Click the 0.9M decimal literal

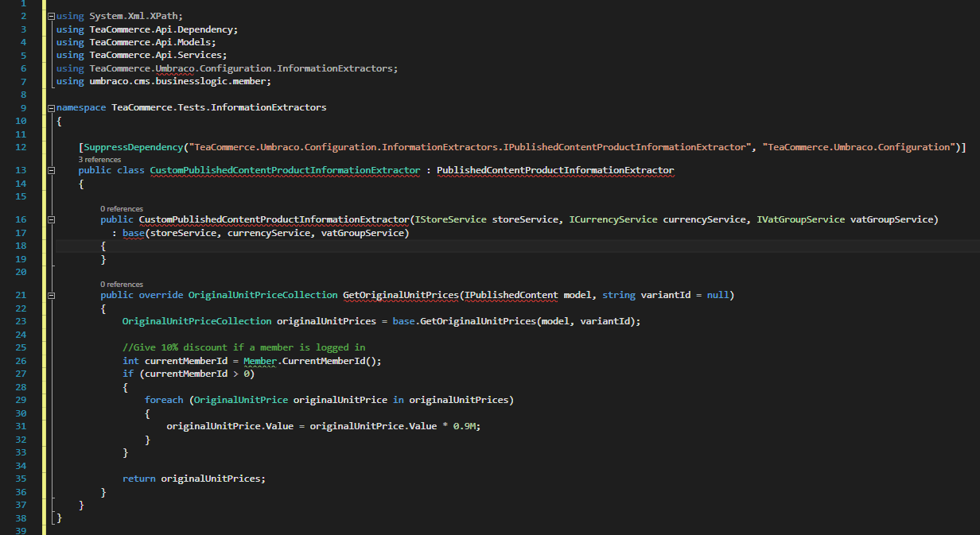point(464,426)
